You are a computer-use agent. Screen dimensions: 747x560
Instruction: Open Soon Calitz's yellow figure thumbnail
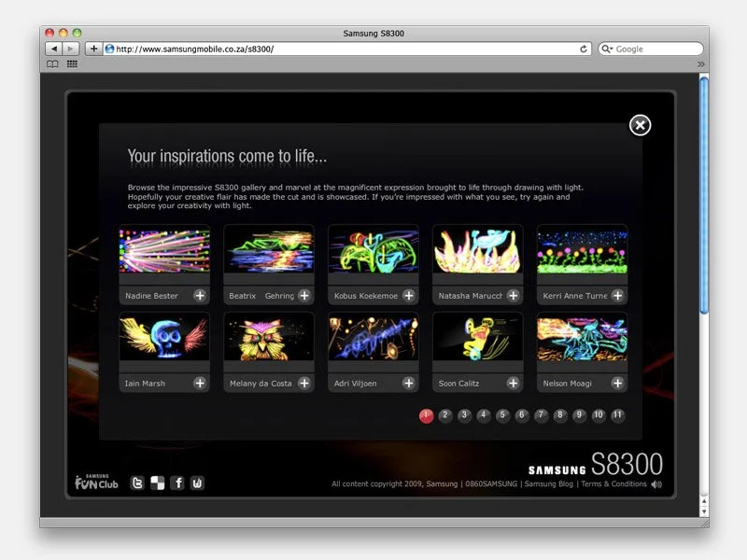[x=477, y=338]
